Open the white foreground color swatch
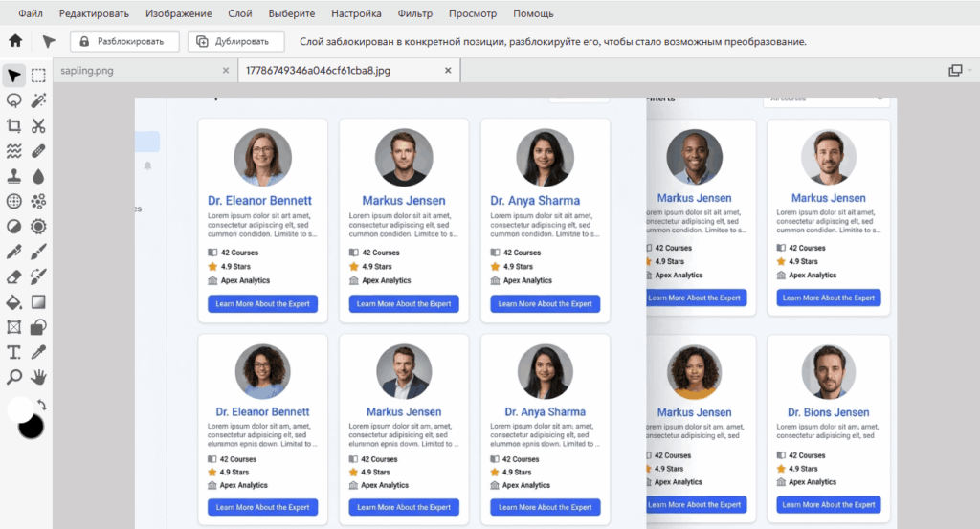 pos(19,409)
